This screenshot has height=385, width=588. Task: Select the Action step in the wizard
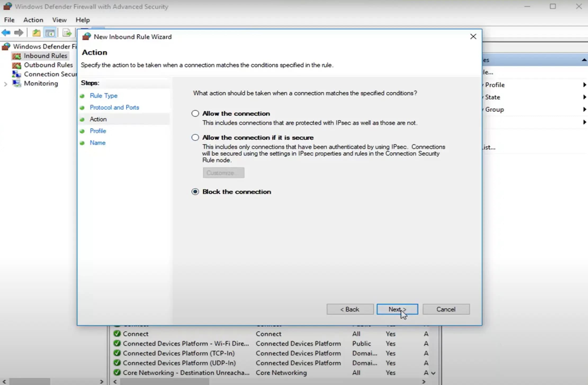pyautogui.click(x=98, y=119)
